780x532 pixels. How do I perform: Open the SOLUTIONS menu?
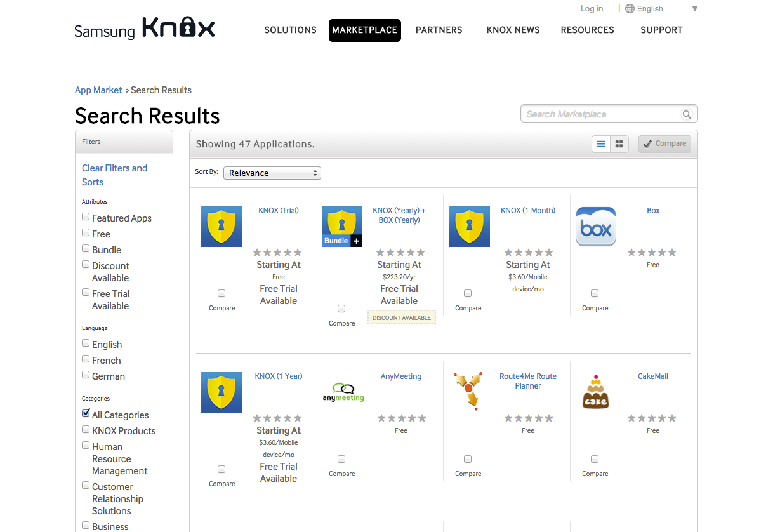click(x=290, y=30)
